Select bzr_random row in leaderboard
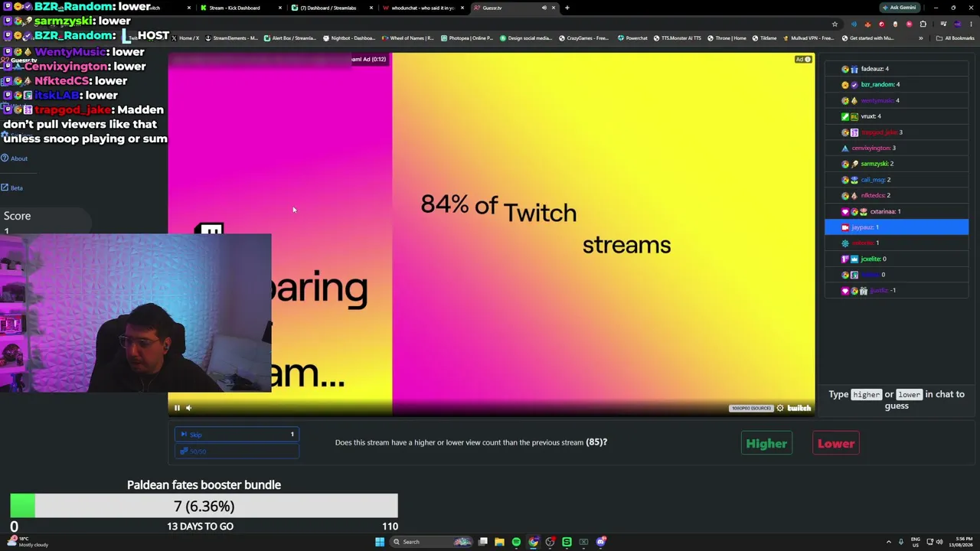Viewport: 980px width, 551px height. pyautogui.click(x=897, y=85)
